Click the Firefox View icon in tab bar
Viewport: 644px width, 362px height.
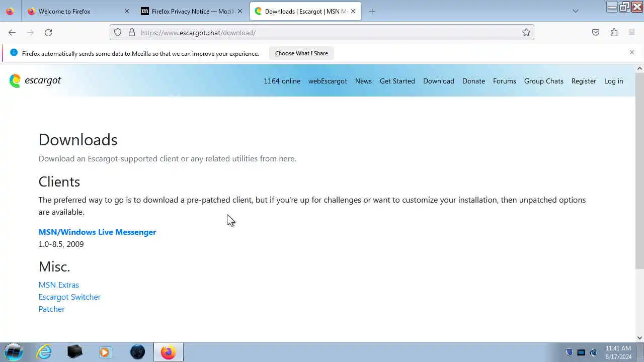(10, 11)
